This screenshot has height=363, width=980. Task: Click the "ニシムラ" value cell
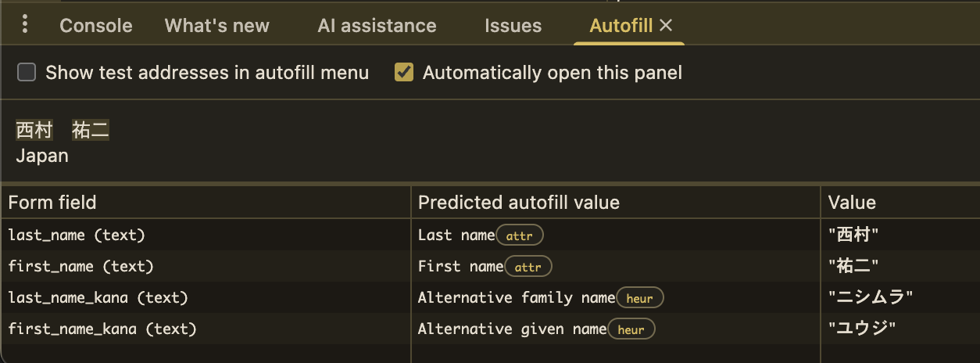871,297
